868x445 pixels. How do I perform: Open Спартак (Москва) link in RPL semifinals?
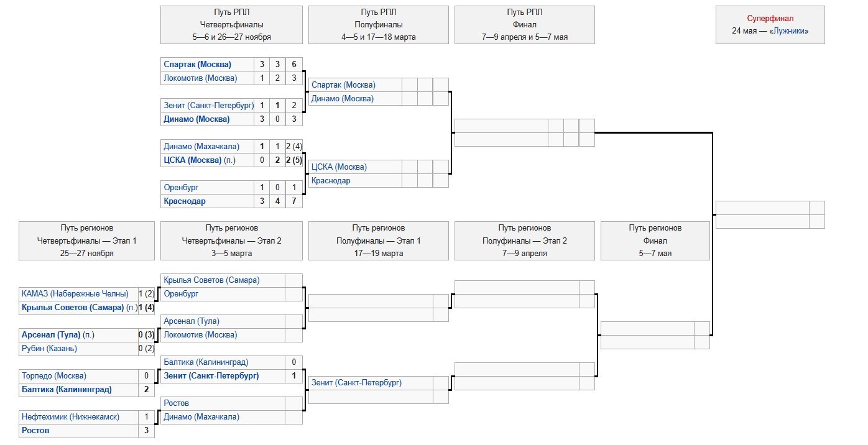pos(343,85)
